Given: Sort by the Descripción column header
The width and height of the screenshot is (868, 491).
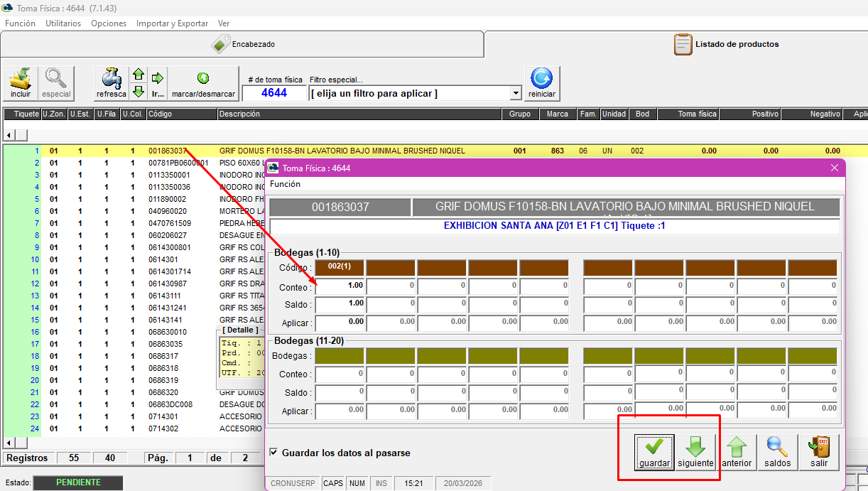Looking at the screenshot, I should (x=239, y=114).
